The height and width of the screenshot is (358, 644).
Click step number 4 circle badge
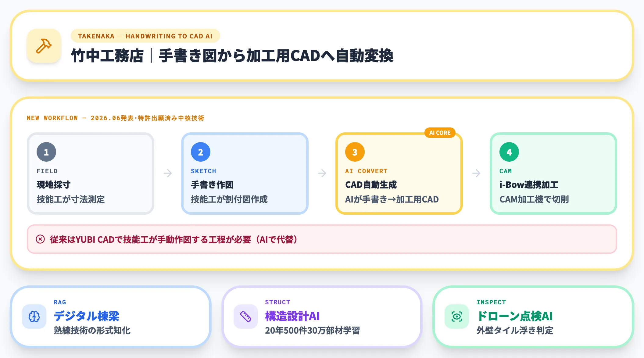(509, 152)
